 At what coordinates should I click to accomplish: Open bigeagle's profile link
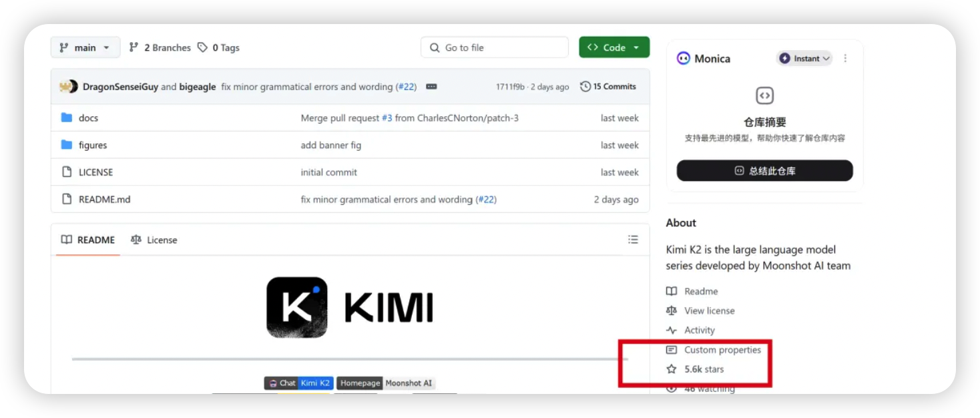click(x=197, y=87)
